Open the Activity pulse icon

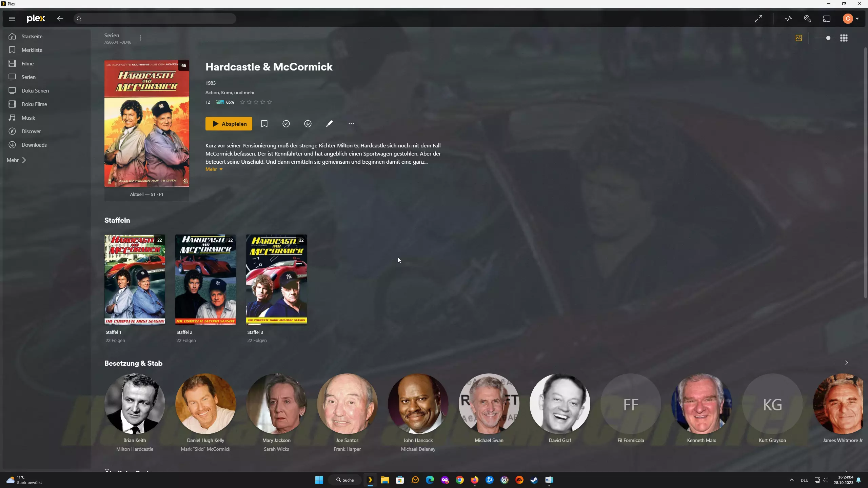point(789,19)
